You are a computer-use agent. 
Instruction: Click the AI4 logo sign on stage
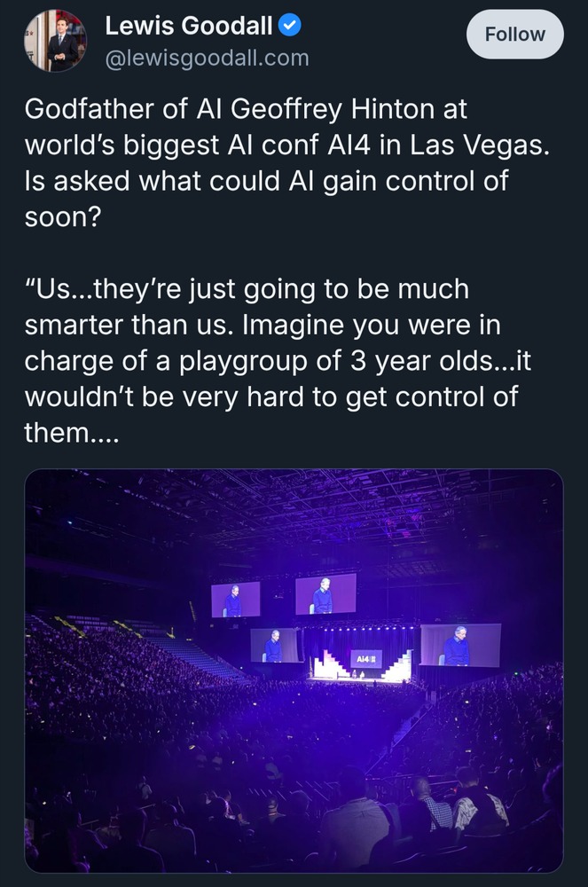click(366, 660)
